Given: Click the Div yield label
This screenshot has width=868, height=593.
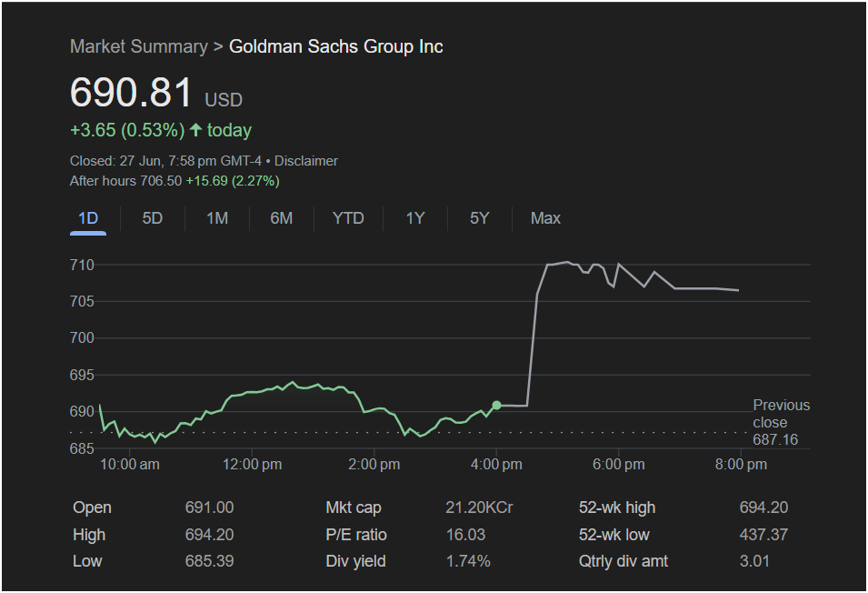Looking at the screenshot, I should pyautogui.click(x=356, y=561).
